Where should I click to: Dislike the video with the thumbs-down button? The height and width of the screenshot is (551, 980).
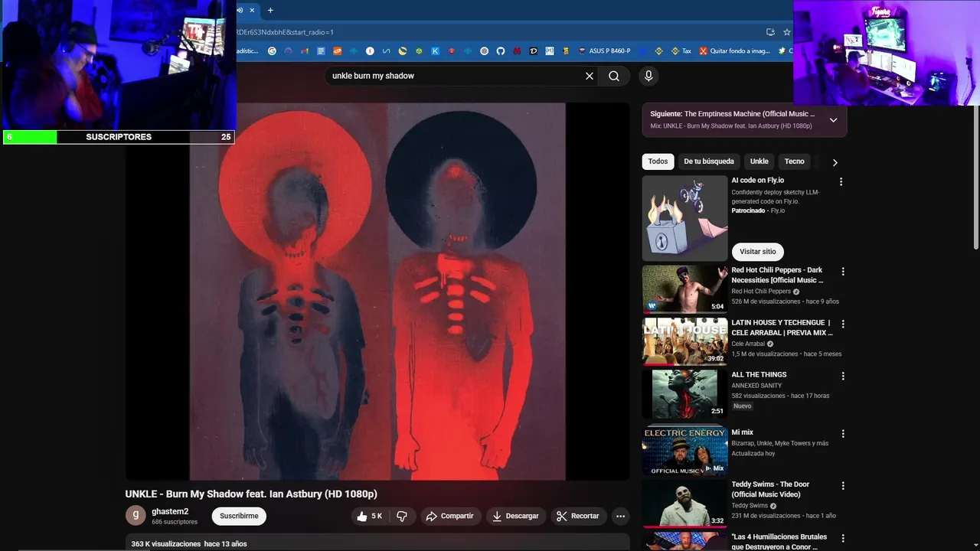(402, 517)
